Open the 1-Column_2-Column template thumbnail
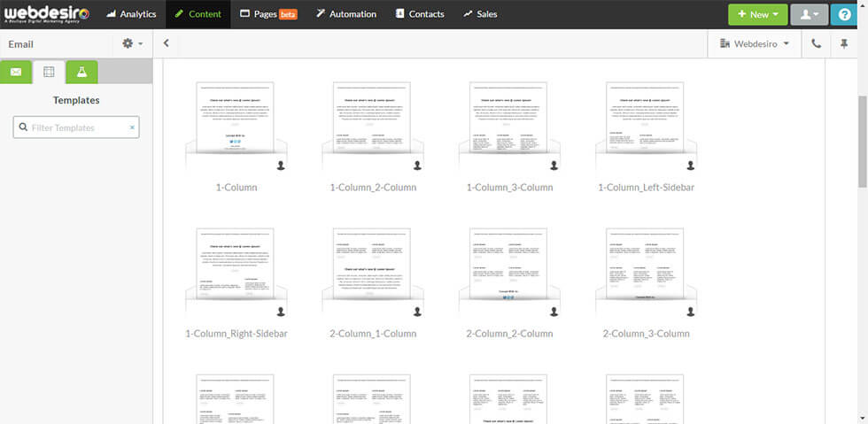This screenshot has height=424, width=868. (x=373, y=127)
